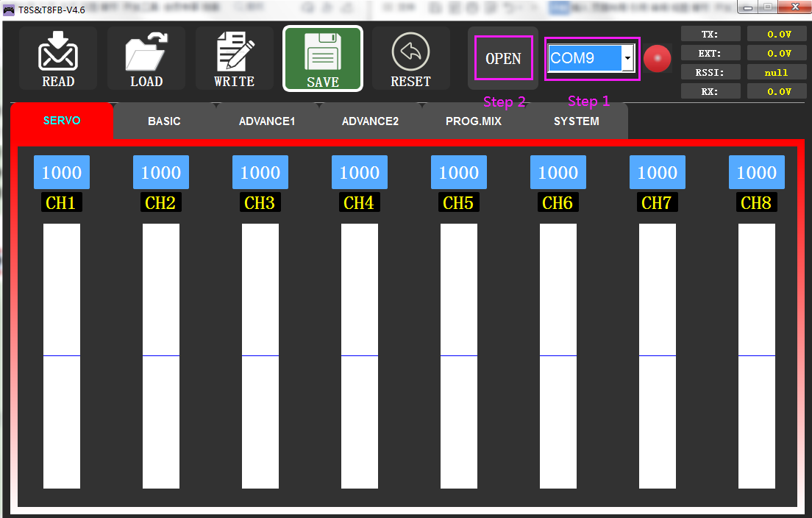The image size is (812, 518).
Task: Expand the COM9 port dropdown arrow
Action: click(x=627, y=58)
